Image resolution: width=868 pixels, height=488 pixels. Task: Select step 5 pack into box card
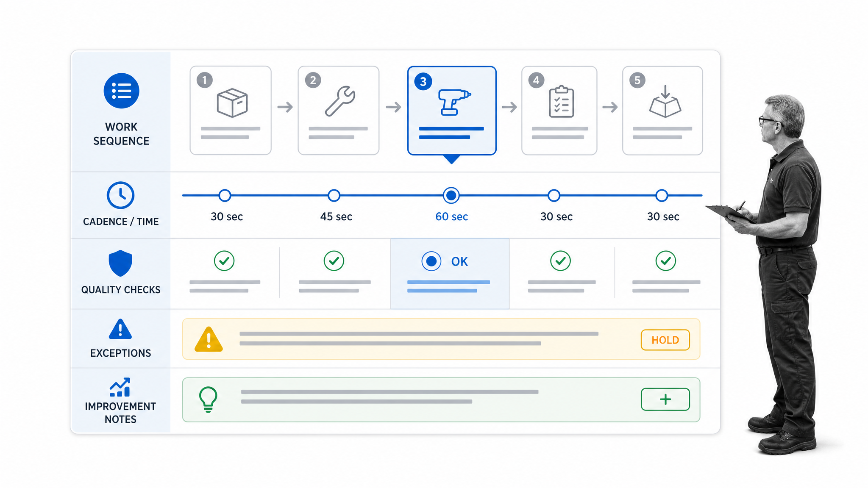point(662,110)
